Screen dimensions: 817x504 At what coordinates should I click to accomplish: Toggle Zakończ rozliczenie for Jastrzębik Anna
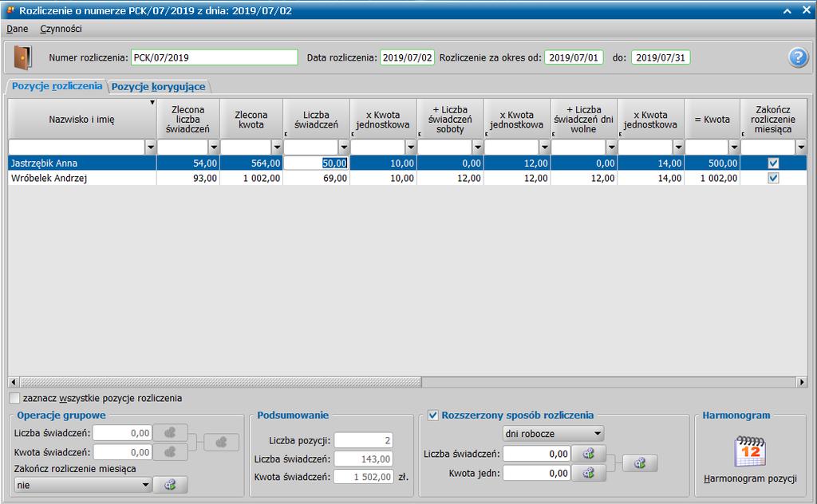point(773,163)
